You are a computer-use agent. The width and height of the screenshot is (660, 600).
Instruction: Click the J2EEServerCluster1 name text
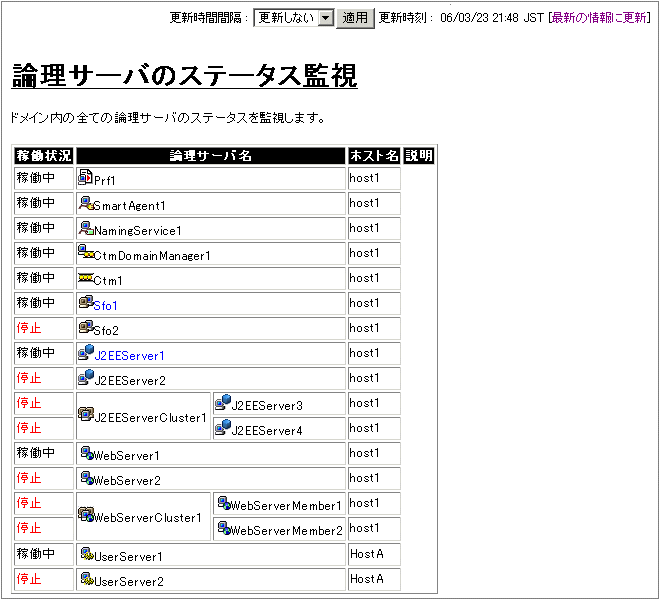(151, 418)
